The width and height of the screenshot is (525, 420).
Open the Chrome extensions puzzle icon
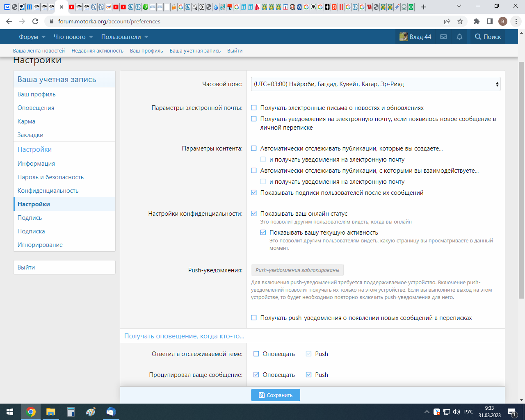[476, 21]
